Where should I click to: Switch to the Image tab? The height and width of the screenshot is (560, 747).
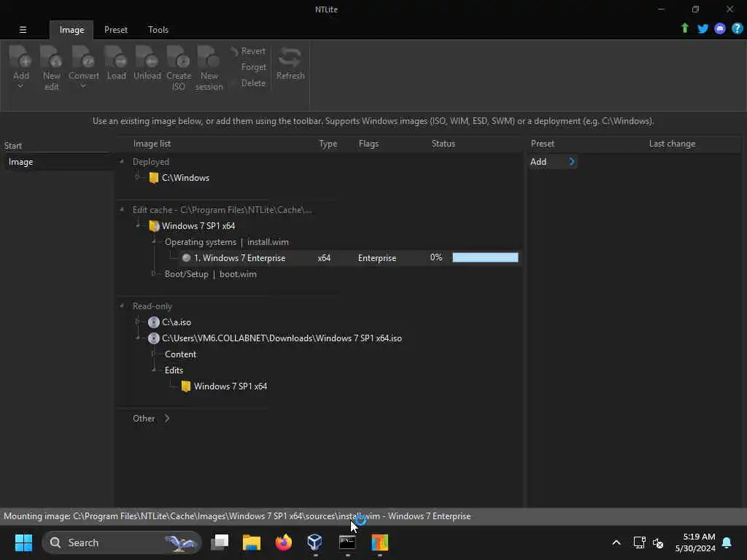tap(71, 29)
